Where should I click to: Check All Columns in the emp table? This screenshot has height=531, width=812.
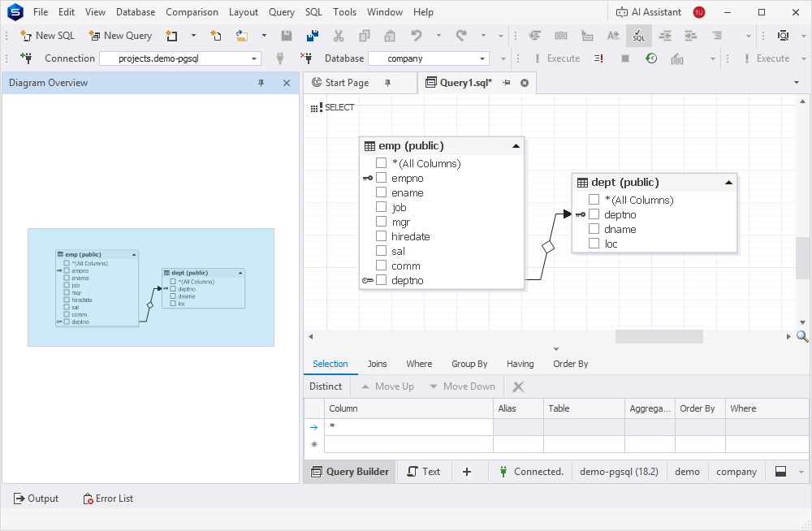pyautogui.click(x=381, y=162)
